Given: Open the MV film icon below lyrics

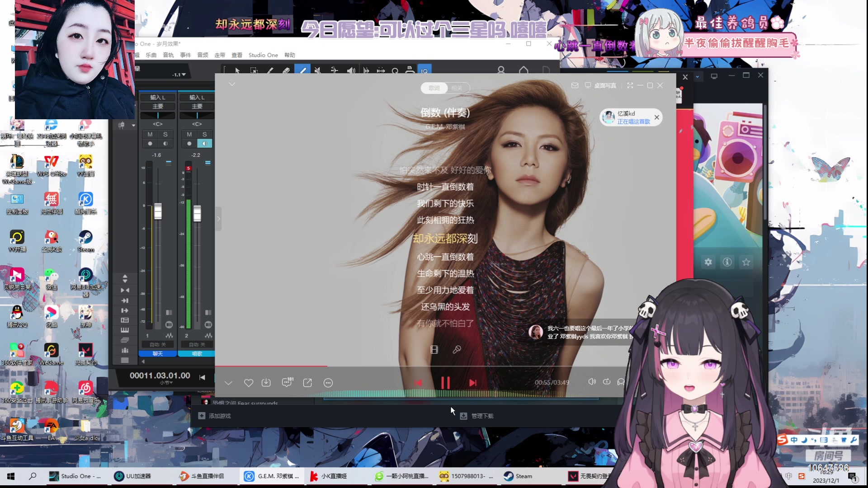Looking at the screenshot, I should click(x=434, y=349).
